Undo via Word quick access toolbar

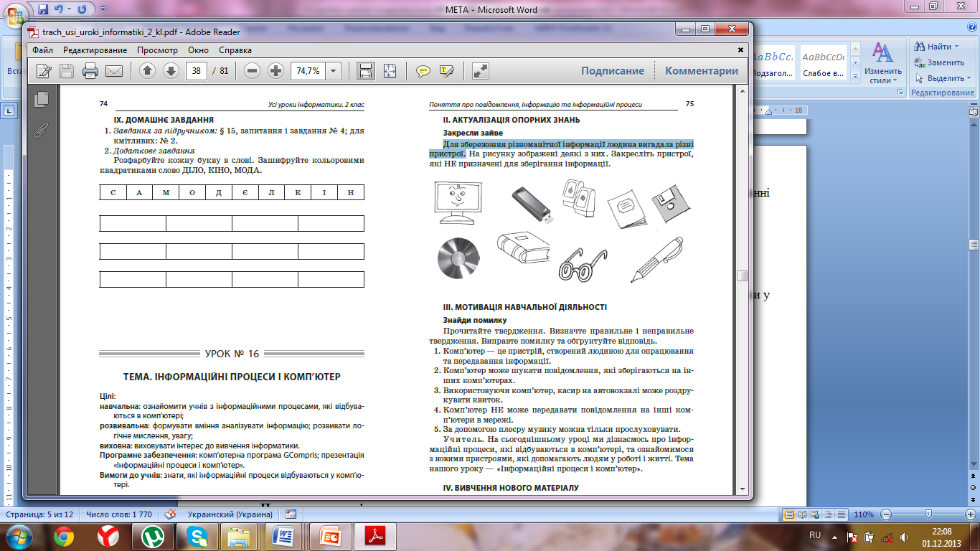coord(59,9)
